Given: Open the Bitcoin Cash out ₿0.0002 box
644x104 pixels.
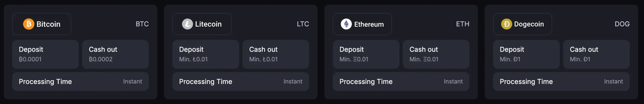Looking at the screenshot, I should pos(115,54).
